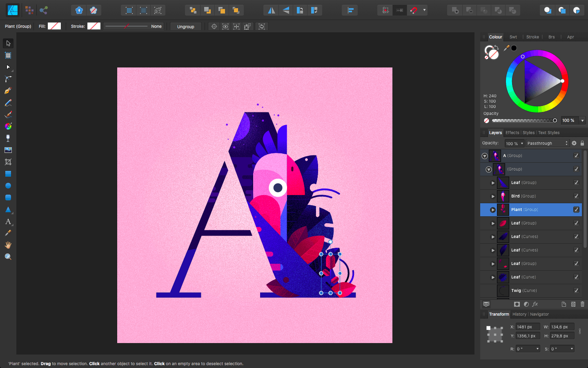This screenshot has height=368, width=588.
Task: Collapse the A group disclosure triangle
Action: (x=484, y=156)
